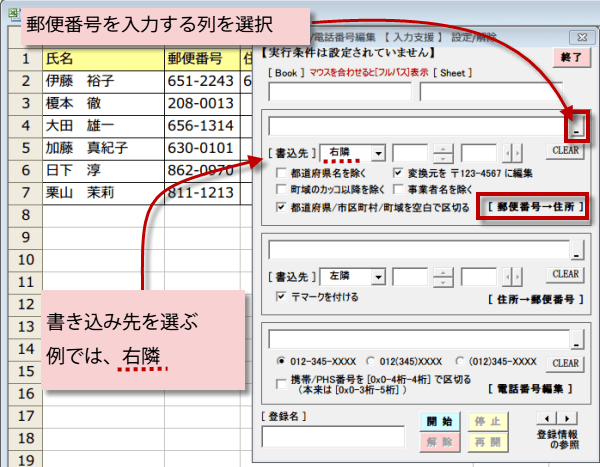This screenshot has width=600, height=467.
Task: Click the postal code range input field
Action: 418,127
